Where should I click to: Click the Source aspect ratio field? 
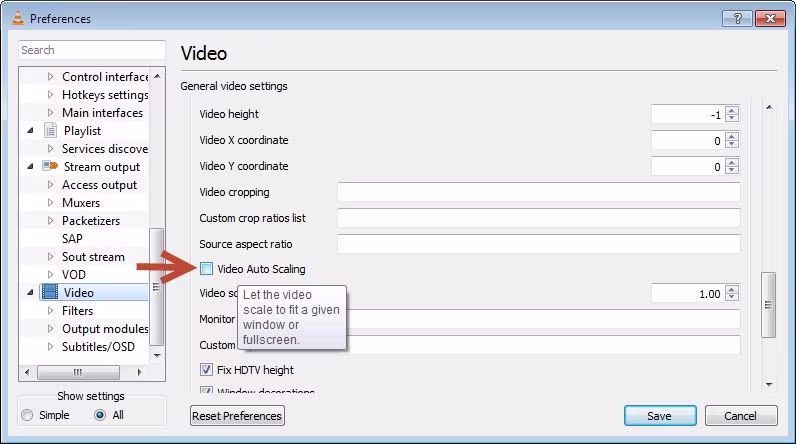[538, 244]
